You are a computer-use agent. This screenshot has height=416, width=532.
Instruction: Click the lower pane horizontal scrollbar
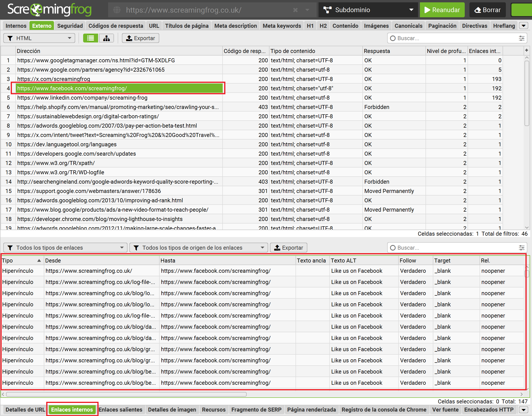point(126,394)
